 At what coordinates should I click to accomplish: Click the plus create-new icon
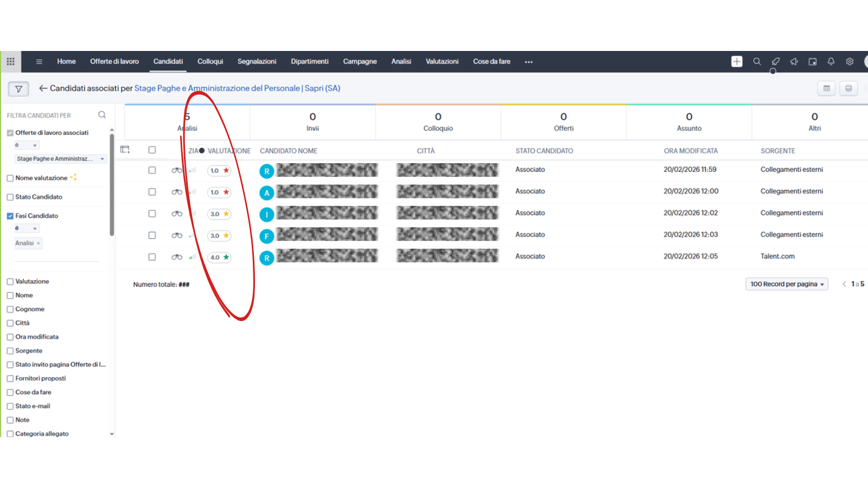[736, 62]
